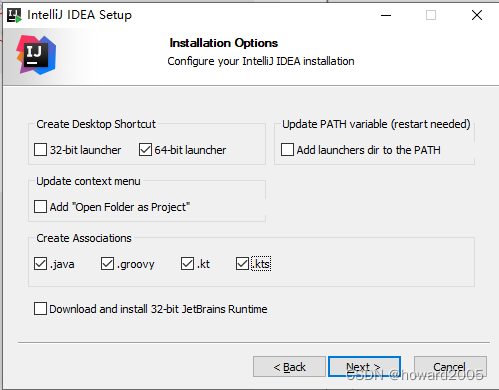Close the IntelliJ IDEA Setup window
The height and width of the screenshot is (390, 499).
tap(477, 15)
